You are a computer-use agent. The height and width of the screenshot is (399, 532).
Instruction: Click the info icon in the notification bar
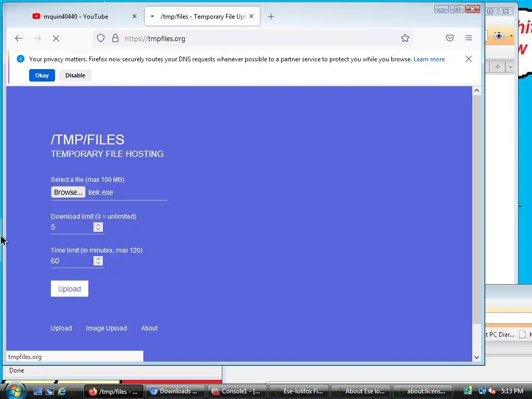pos(20,59)
